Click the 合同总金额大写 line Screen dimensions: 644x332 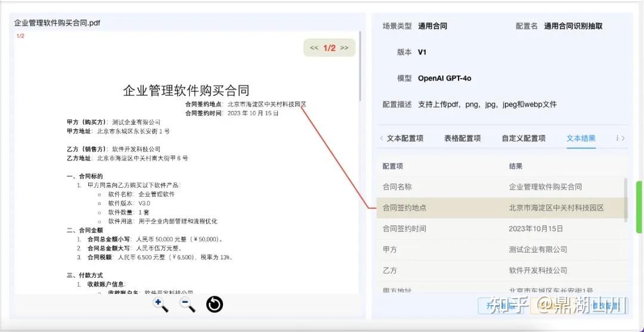(135, 249)
